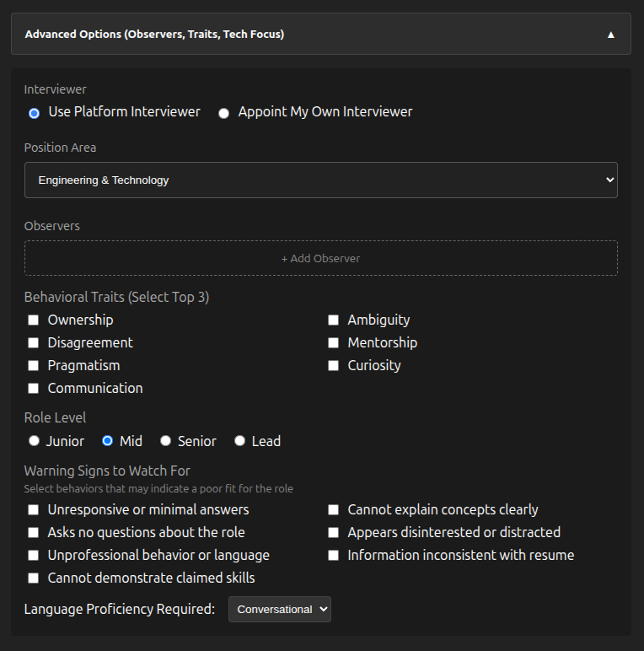The height and width of the screenshot is (651, 644).
Task: Tick Information inconsistent with resume warning
Action: [334, 556]
